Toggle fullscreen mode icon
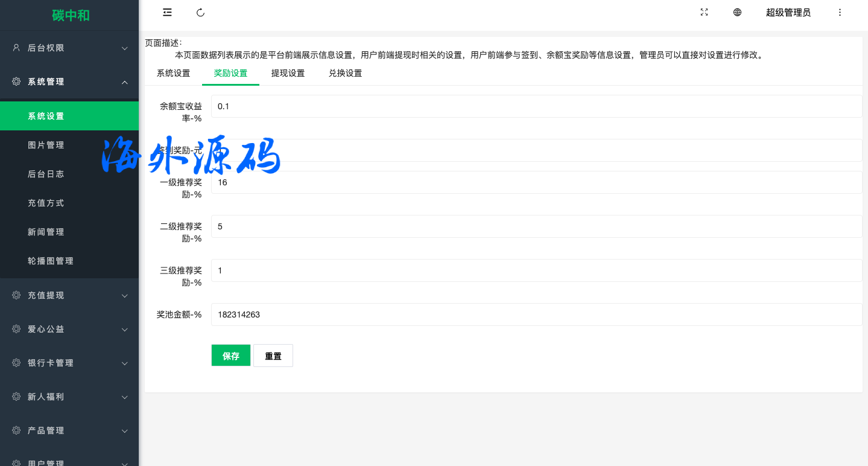The height and width of the screenshot is (466, 868). 704,13
